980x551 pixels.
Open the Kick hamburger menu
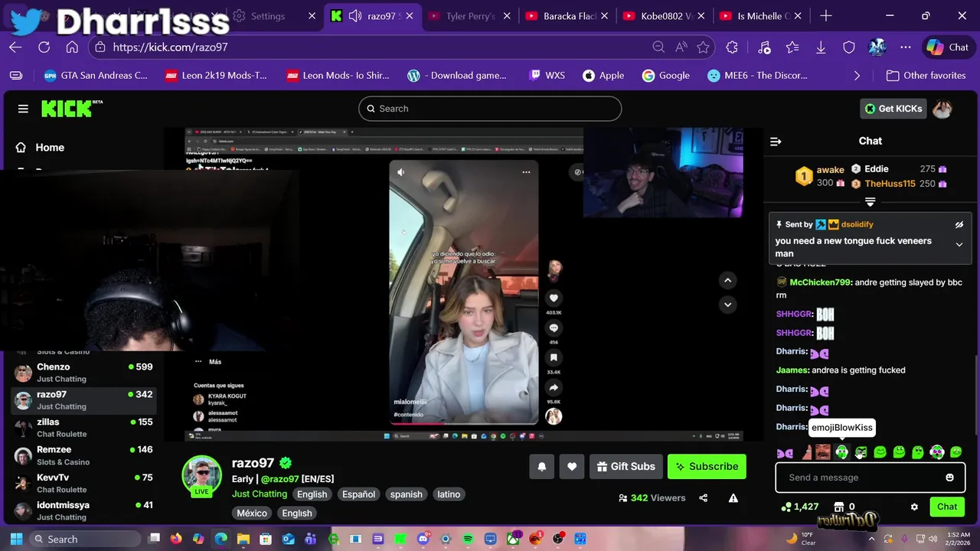pyautogui.click(x=23, y=109)
